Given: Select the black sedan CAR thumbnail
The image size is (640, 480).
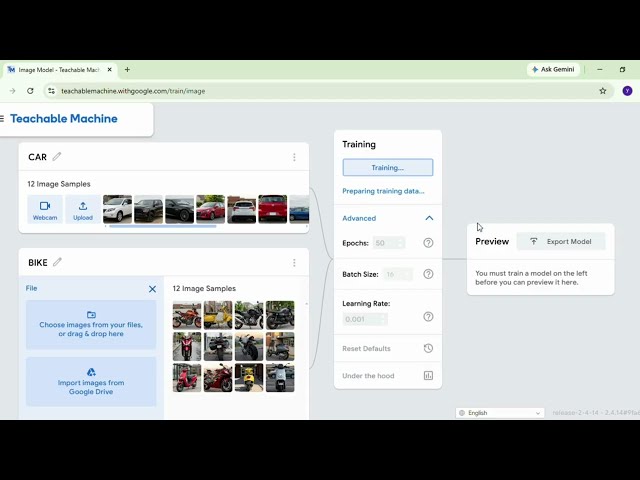Looking at the screenshot, I should [180, 209].
